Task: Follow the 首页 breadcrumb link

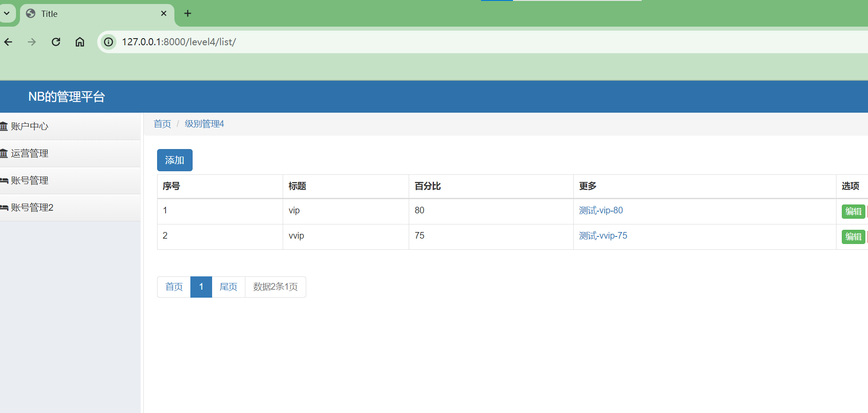Action: [x=162, y=124]
